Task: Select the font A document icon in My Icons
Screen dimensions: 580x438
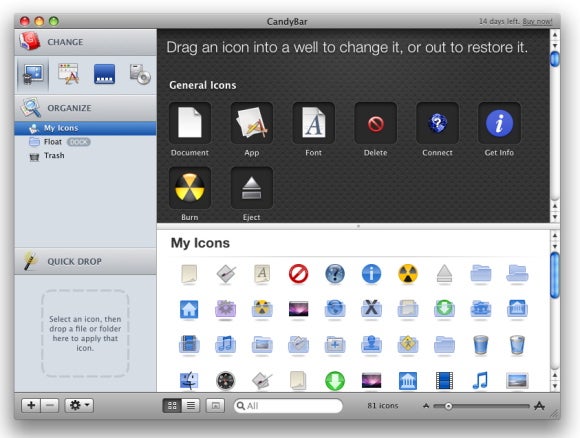Action: [262, 274]
